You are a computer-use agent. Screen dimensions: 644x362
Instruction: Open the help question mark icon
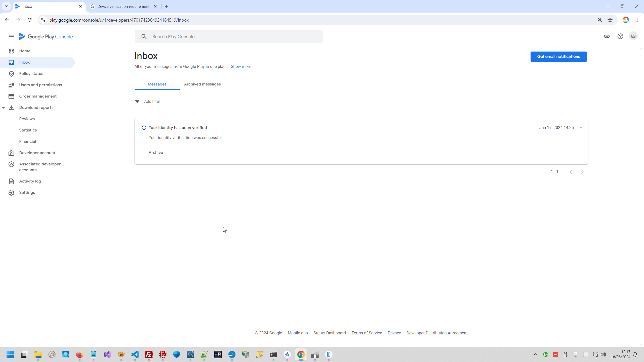(620, 36)
